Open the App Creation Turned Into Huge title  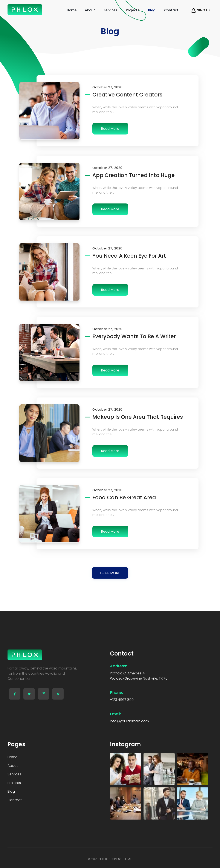tap(133, 175)
